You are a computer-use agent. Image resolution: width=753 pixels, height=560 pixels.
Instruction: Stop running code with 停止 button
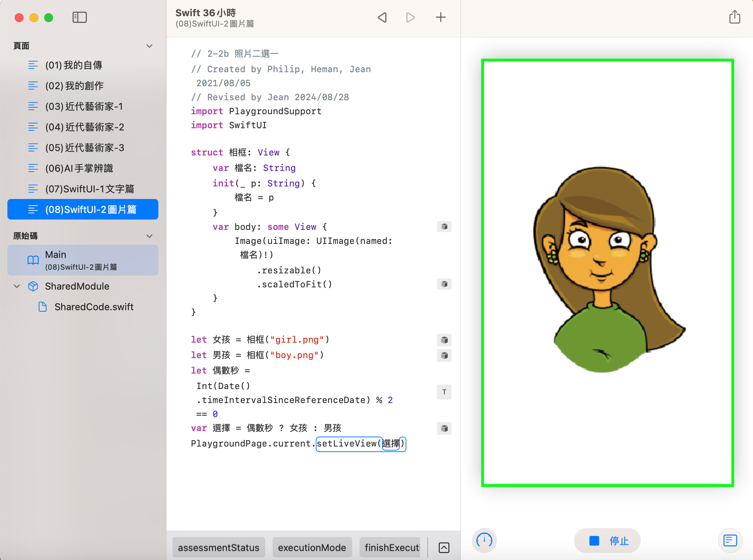click(x=607, y=540)
